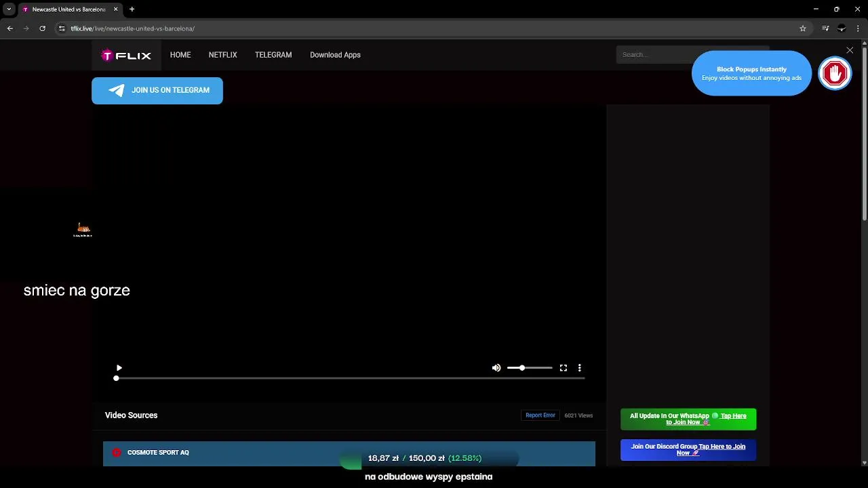Screen dimensions: 868x488
Task: Click the JOIN US ON TELEGRAM button
Action: point(157,90)
